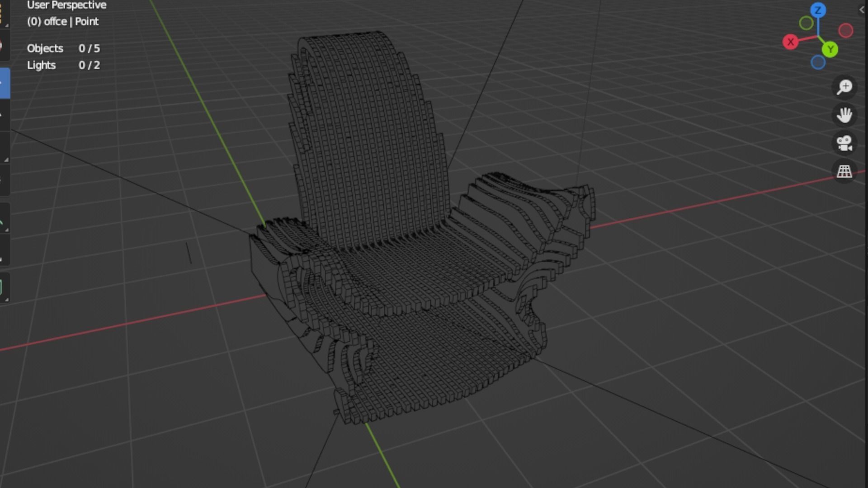Click the green Y axis gizmo handle

(x=830, y=49)
